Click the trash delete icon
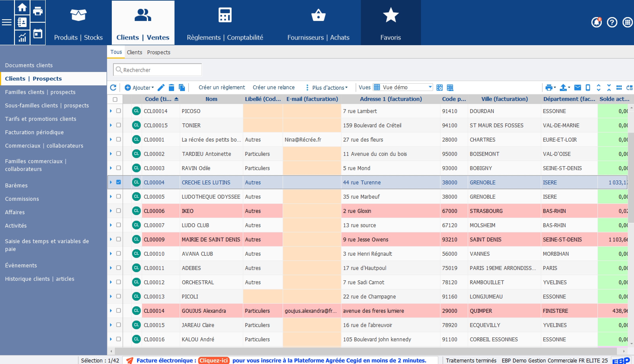The image size is (634, 364). 171,88
